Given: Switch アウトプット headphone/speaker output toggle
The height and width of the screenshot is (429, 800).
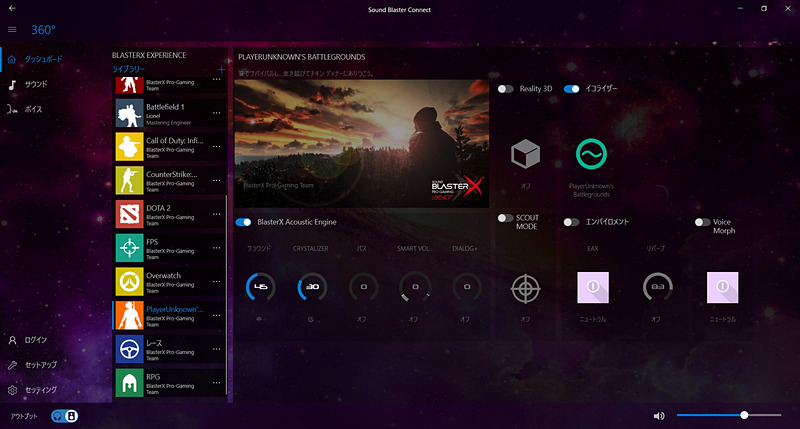Looking at the screenshot, I should tap(65, 416).
